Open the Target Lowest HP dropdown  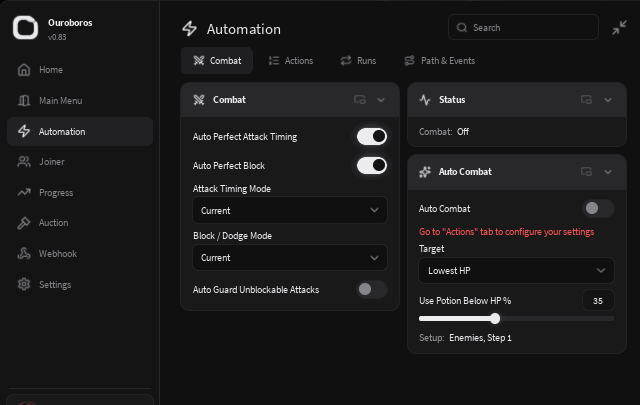pos(516,271)
